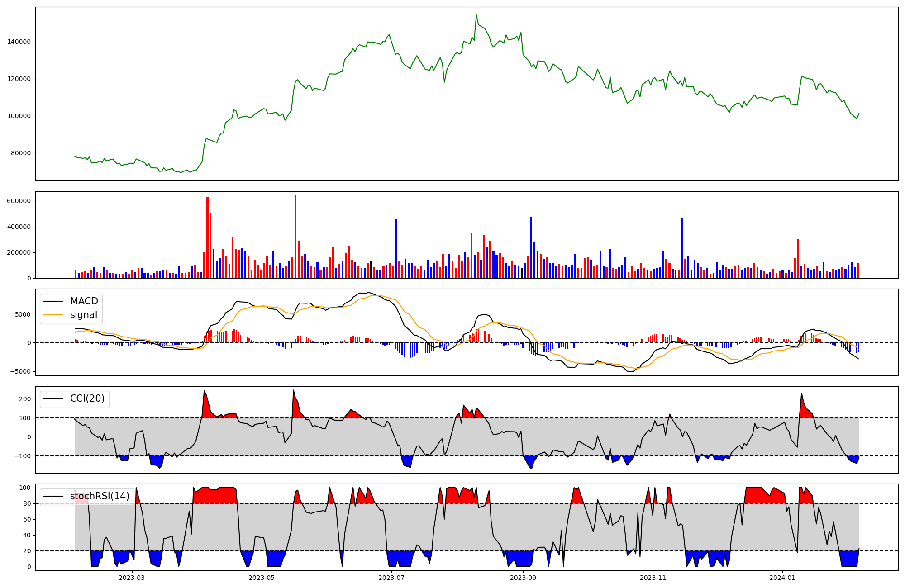Image resolution: width=905 pixels, height=588 pixels.
Task: Click the 2023-07 date axis label
Action: coord(391,578)
